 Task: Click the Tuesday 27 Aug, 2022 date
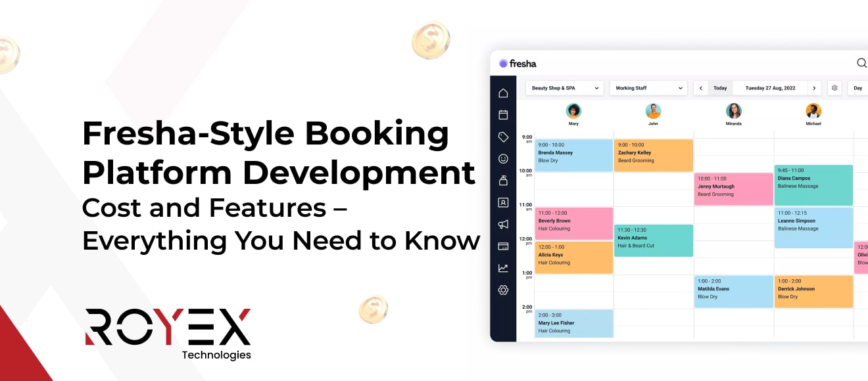[770, 88]
